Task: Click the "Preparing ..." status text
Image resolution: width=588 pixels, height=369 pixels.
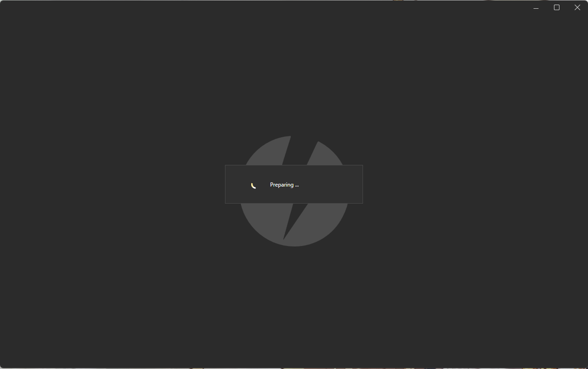Action: 284,185
